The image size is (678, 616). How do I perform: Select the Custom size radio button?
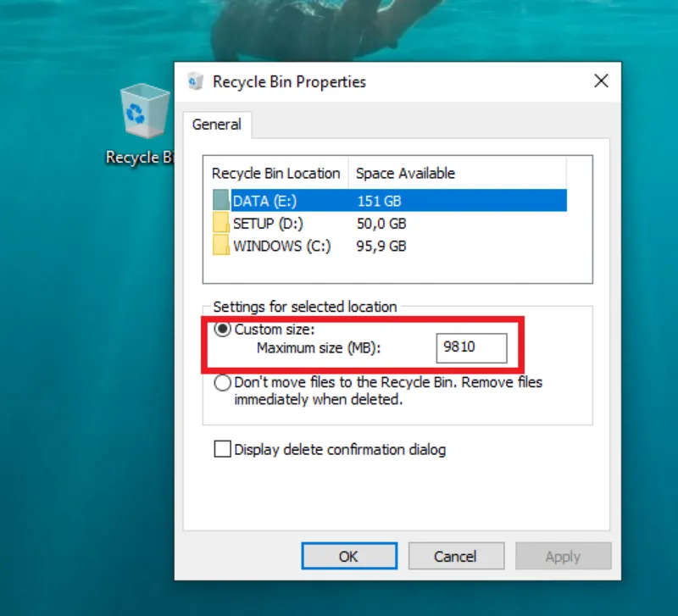[x=223, y=330]
